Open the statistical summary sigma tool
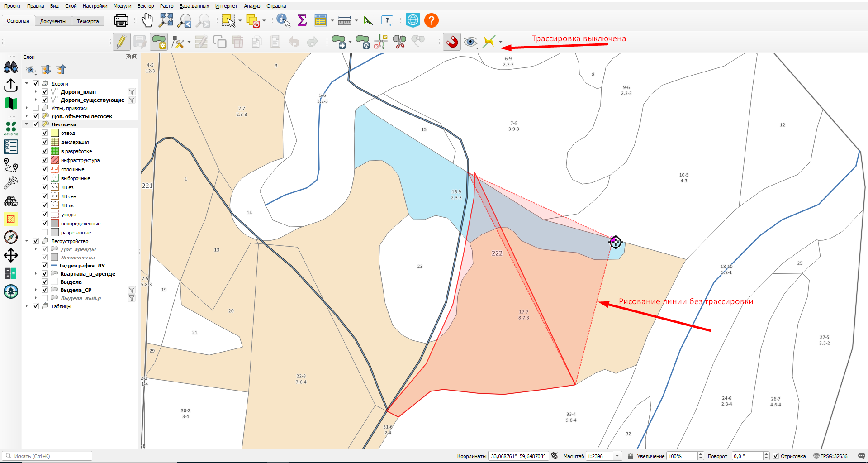Image resolution: width=868 pixels, height=463 pixels. (302, 20)
